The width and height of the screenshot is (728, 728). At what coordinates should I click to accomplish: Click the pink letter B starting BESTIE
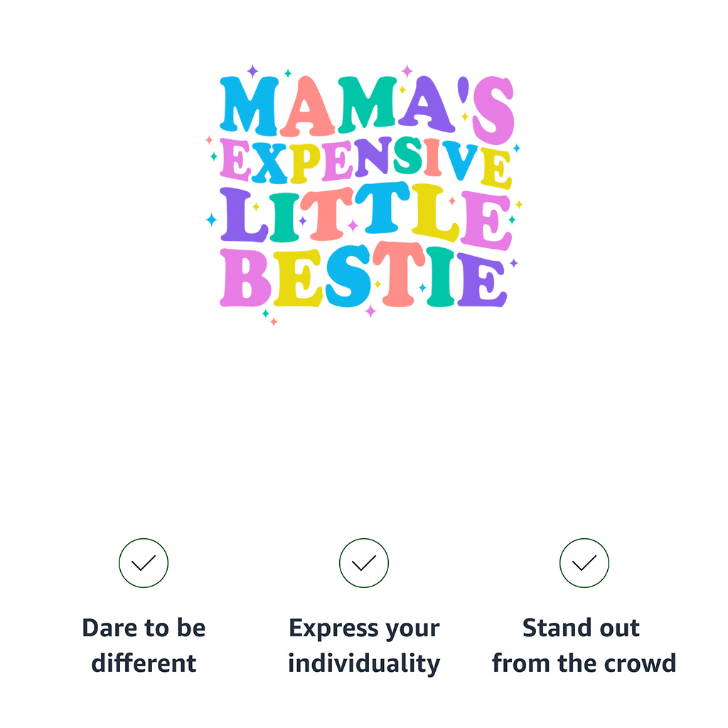tap(245, 277)
